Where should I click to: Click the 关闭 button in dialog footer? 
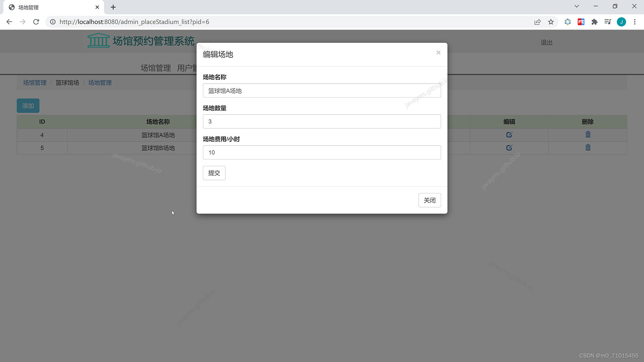[429, 200]
